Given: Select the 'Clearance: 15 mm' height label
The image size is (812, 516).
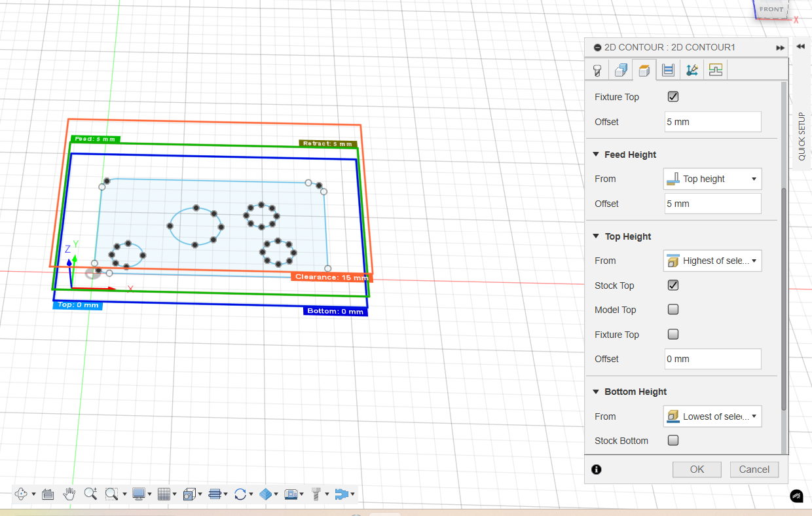Looking at the screenshot, I should tap(331, 277).
